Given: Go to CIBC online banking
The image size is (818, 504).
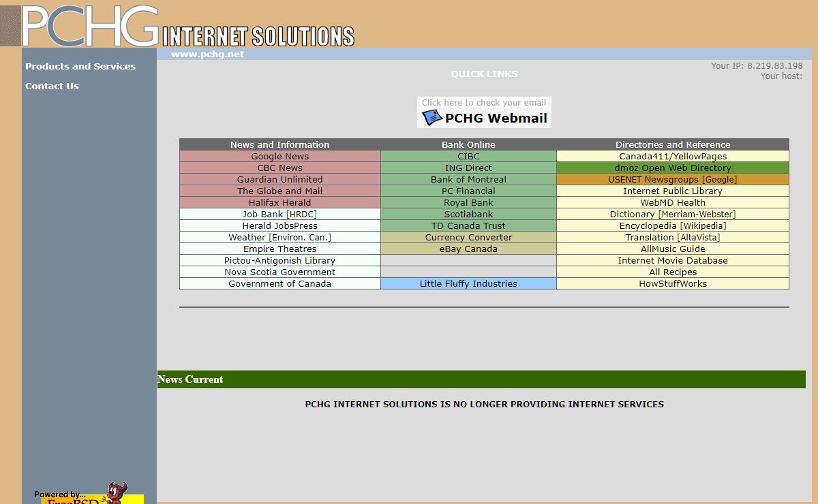Looking at the screenshot, I should point(468,157).
